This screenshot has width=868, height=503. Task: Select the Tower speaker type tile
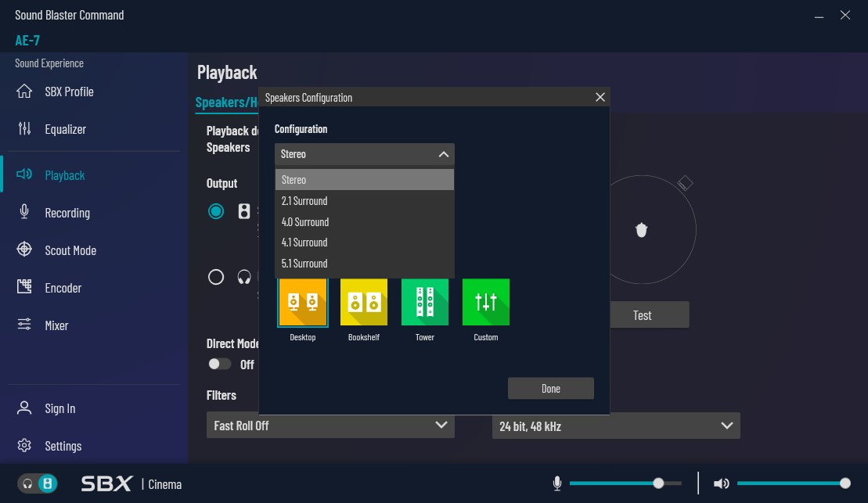[x=424, y=302]
